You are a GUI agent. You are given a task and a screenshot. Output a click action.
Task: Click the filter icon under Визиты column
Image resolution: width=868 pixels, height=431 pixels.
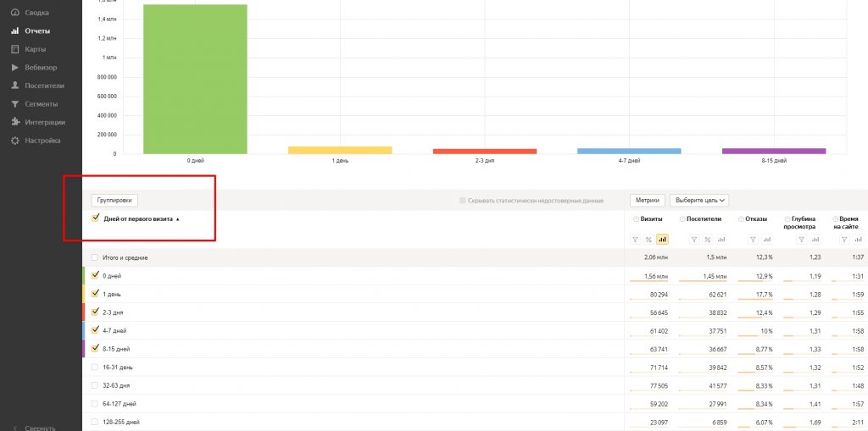[x=636, y=240]
